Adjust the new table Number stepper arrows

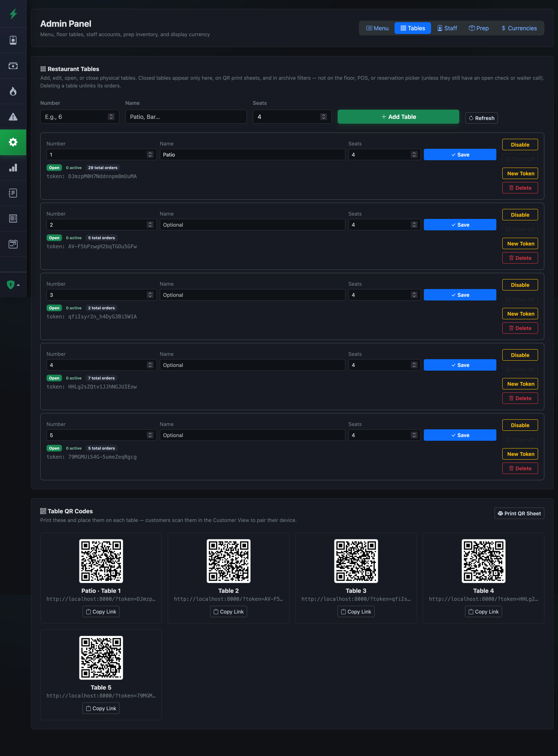pos(111,116)
